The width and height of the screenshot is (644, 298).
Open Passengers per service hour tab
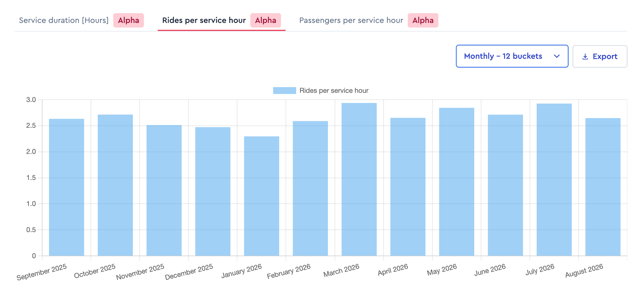click(x=369, y=20)
